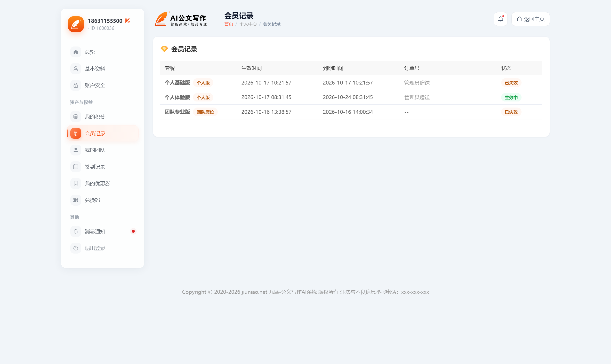Click the diamond icon by 会员记录 heading

coord(164,49)
